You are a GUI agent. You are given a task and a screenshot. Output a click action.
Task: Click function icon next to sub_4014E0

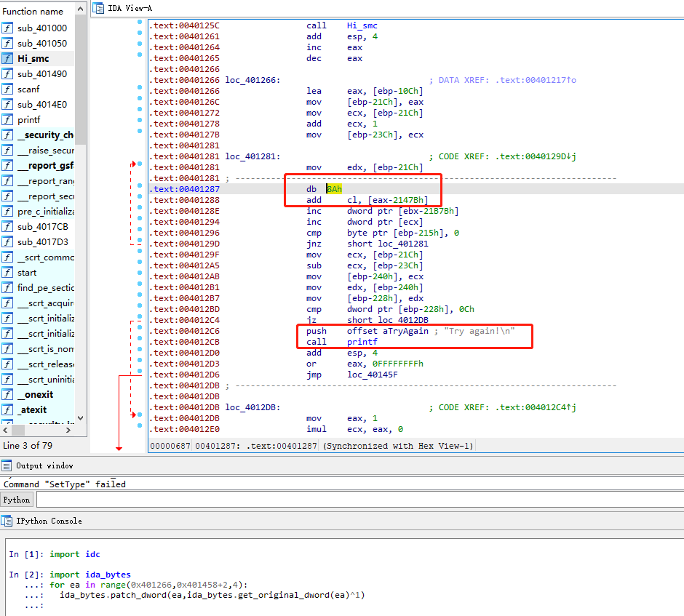tap(7, 104)
